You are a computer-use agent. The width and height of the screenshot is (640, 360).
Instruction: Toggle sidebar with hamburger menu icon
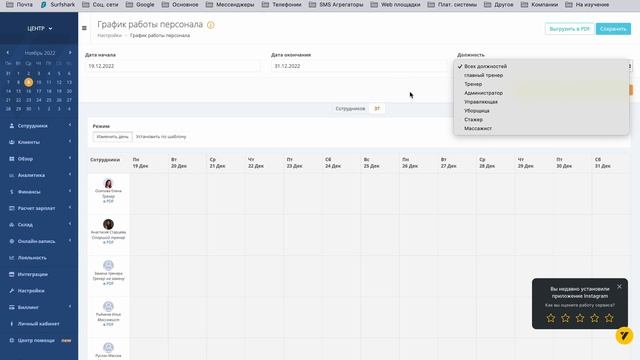pyautogui.click(x=84, y=28)
